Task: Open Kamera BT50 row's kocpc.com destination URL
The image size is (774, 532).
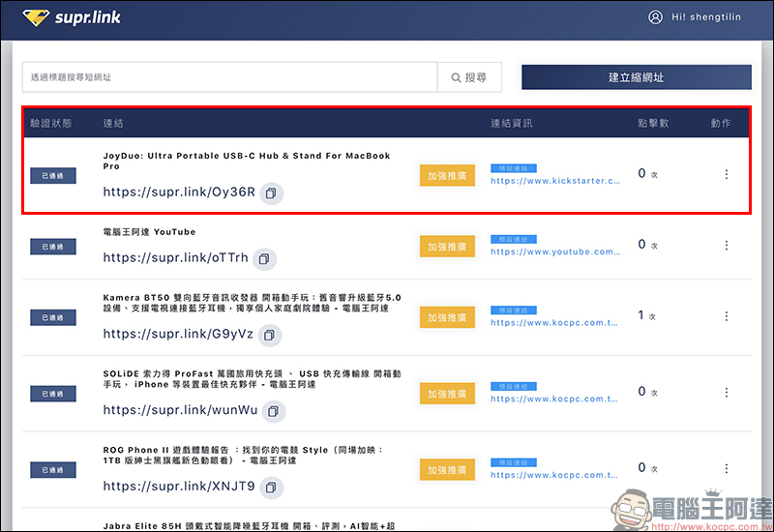Action: (x=553, y=323)
